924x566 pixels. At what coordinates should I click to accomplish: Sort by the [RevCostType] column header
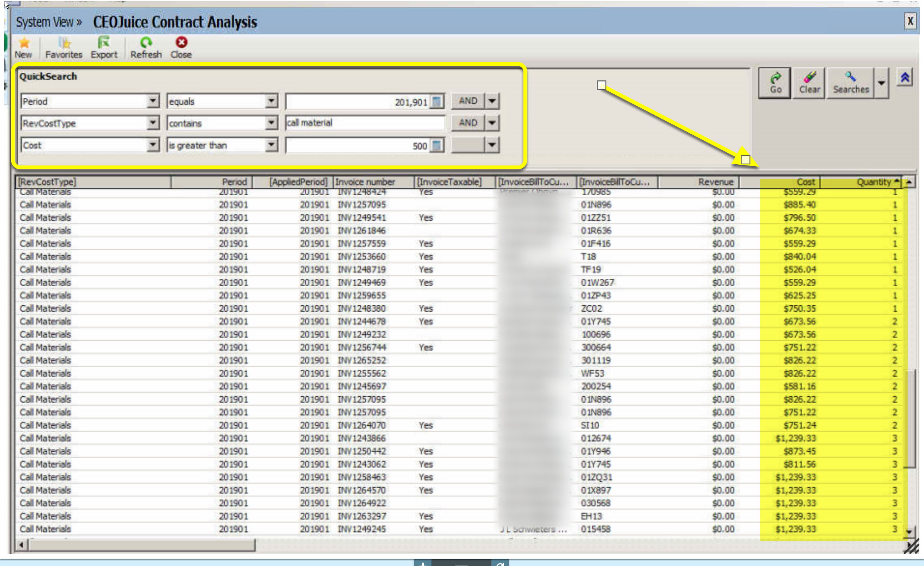93,182
